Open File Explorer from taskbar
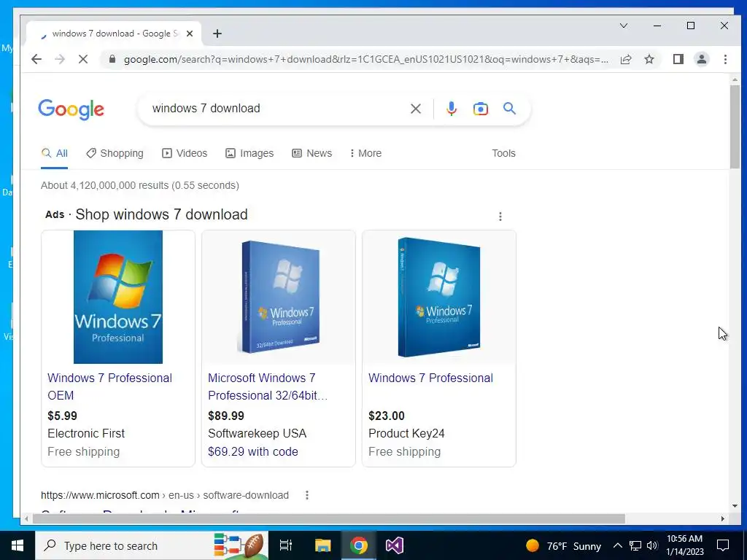Viewport: 747px width, 560px height. [322, 545]
